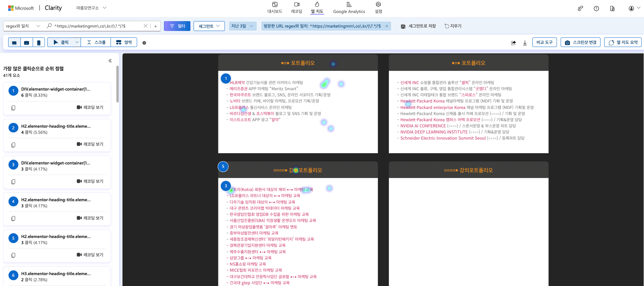Click 열 지도 요약 heatmap summary button
This screenshot has width=644, height=286.
pos(623,42)
